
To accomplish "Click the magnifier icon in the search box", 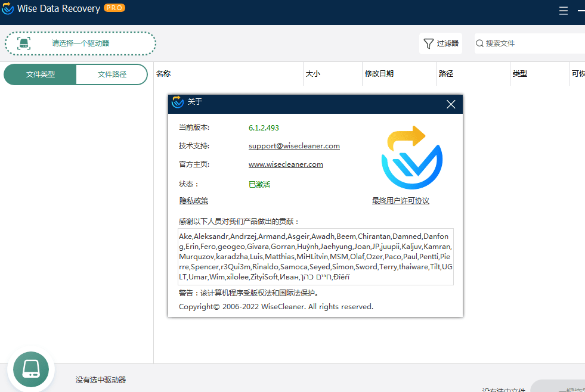I will pos(480,43).
